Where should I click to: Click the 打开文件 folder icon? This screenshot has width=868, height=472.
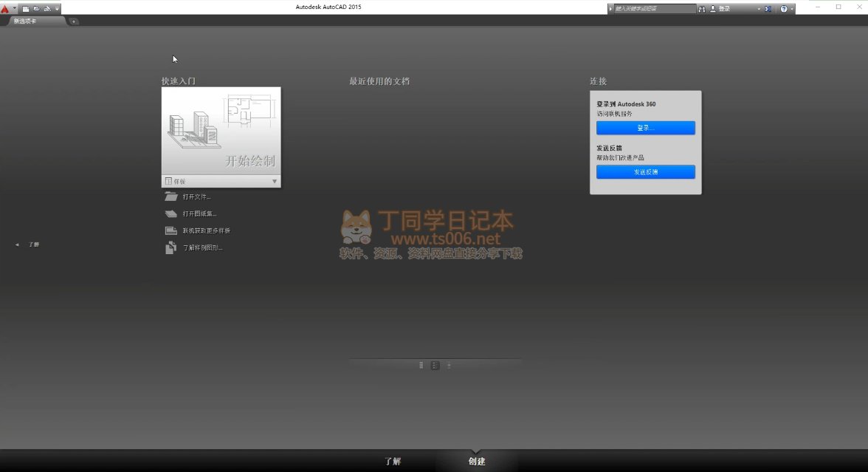[171, 196]
